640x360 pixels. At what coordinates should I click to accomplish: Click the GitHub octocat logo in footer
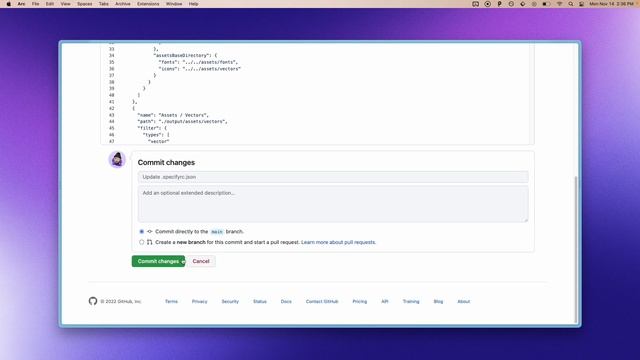click(x=93, y=301)
